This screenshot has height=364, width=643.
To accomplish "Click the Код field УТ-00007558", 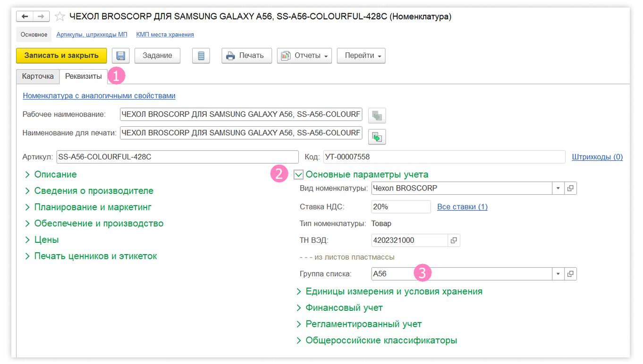I will point(444,157).
